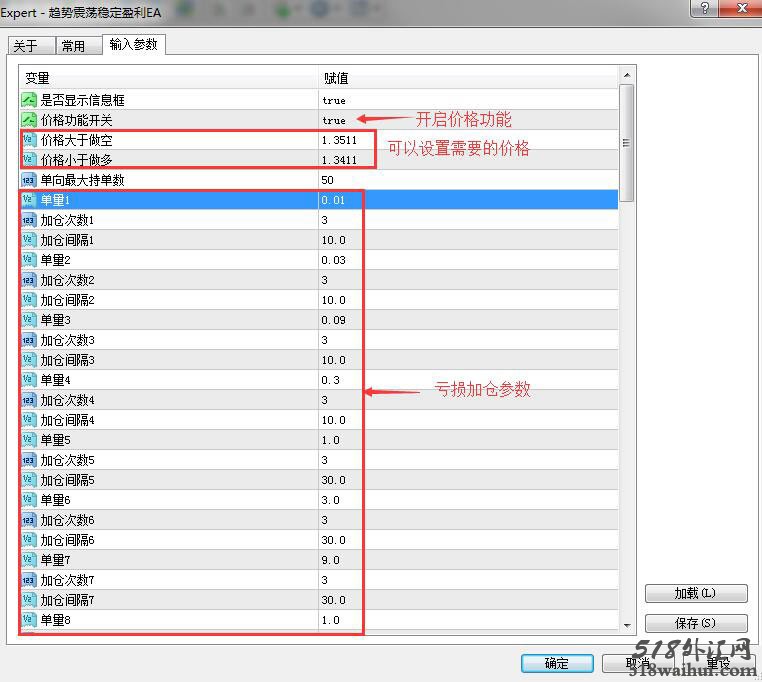This screenshot has width=762, height=682.
Task: Click the value 50 for 单向最大持单数
Action: click(328, 180)
